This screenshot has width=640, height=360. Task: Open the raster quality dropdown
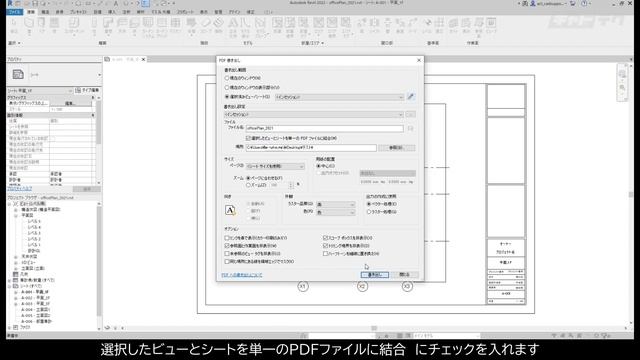(336, 204)
